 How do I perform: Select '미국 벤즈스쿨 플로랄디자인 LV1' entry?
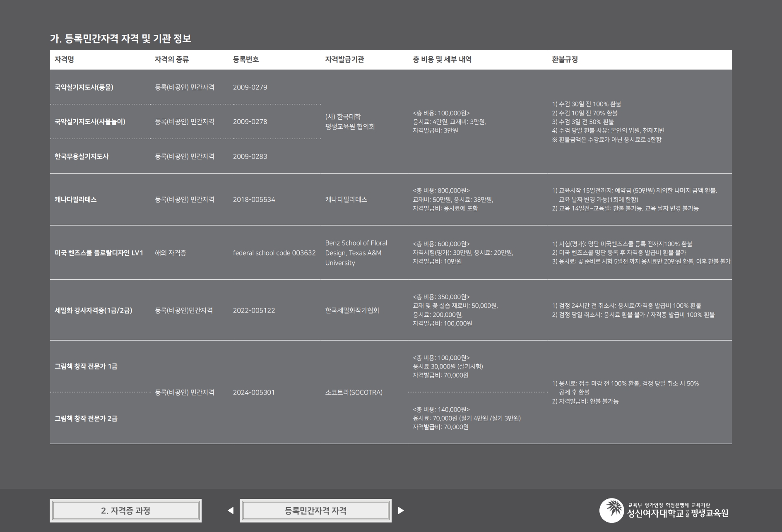[99, 253]
